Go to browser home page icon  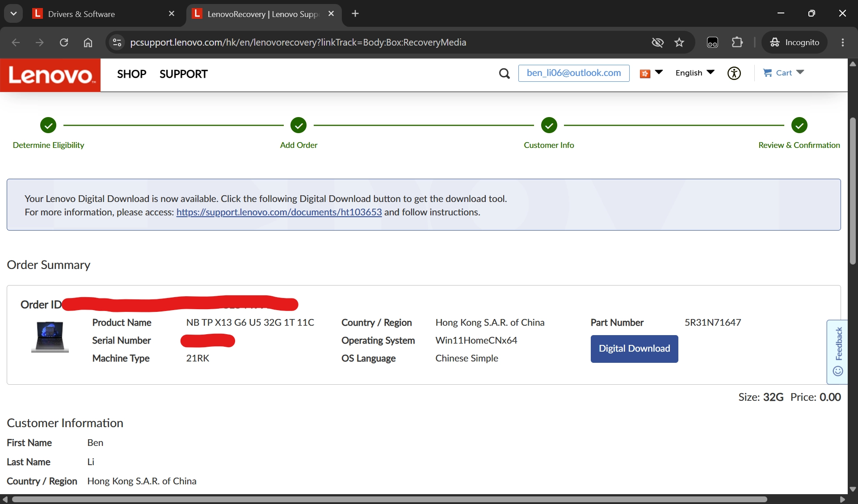(88, 42)
